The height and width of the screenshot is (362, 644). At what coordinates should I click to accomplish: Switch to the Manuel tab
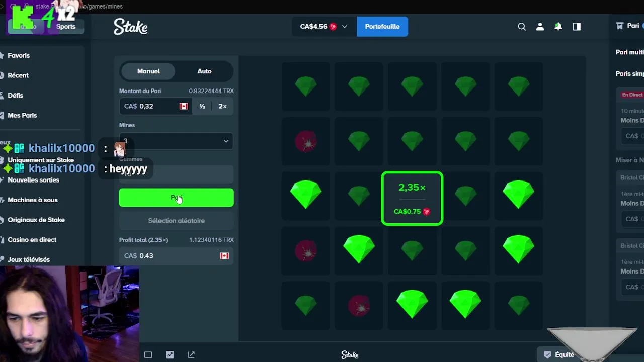pyautogui.click(x=148, y=71)
